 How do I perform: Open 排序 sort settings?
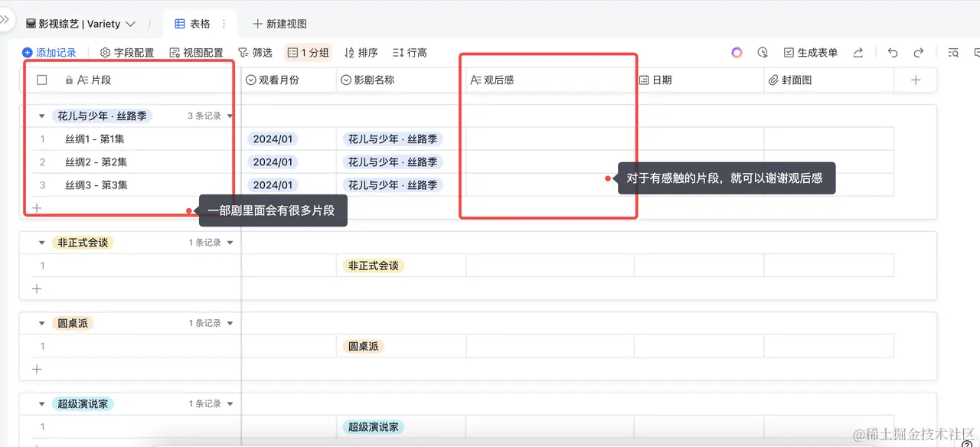360,52
